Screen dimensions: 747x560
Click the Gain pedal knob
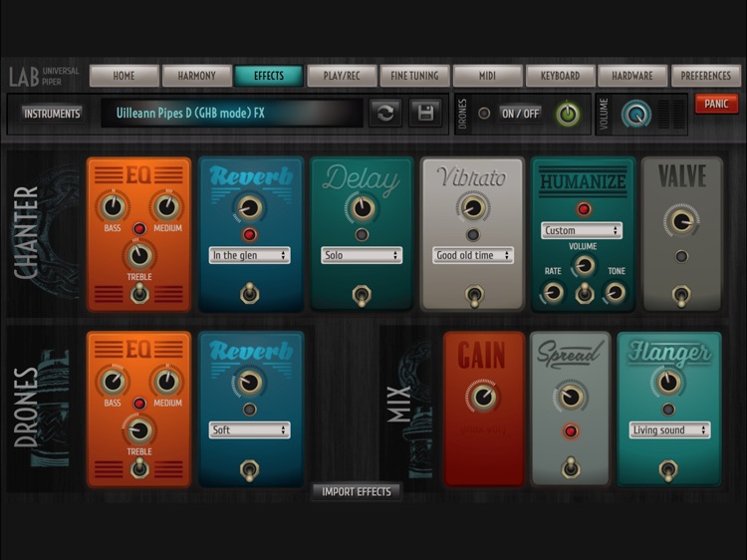pos(483,397)
